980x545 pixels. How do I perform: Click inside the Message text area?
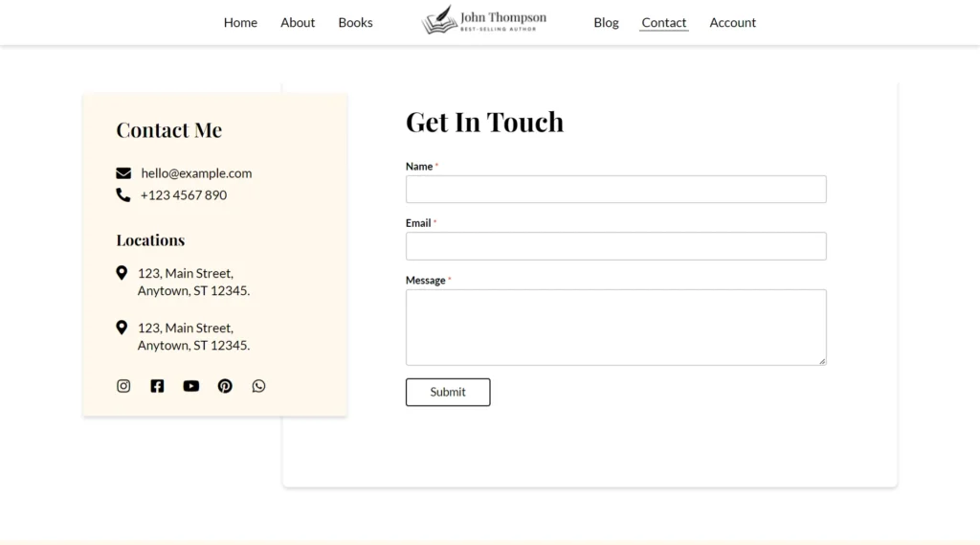615,327
